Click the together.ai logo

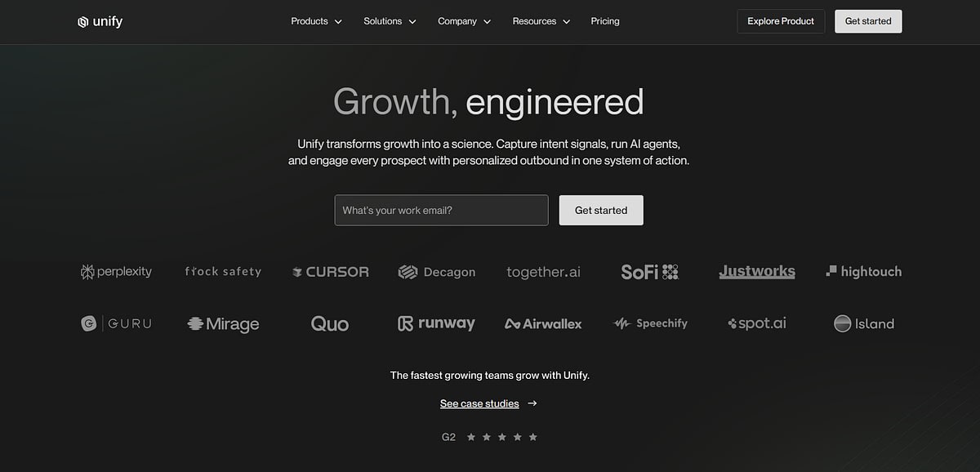pyautogui.click(x=543, y=271)
